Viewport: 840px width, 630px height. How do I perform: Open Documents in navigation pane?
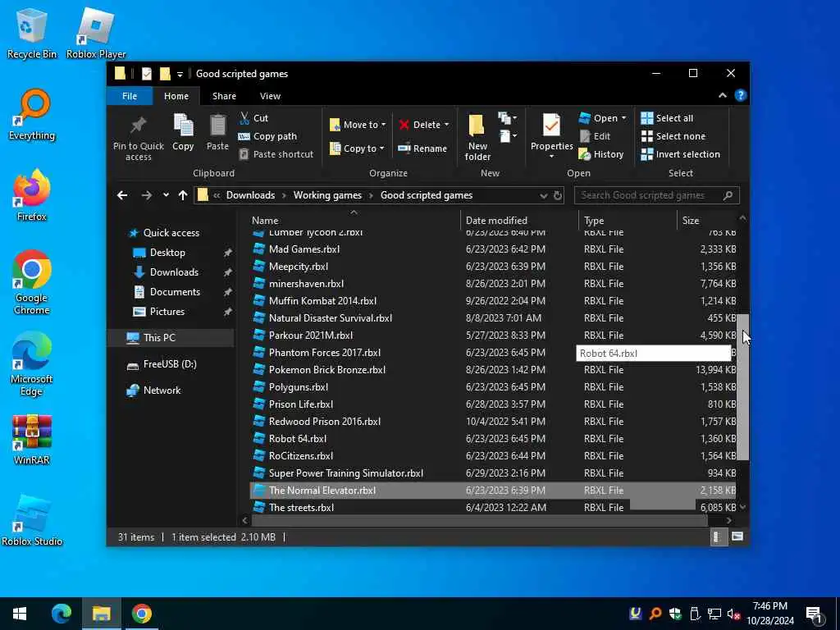[x=175, y=292]
